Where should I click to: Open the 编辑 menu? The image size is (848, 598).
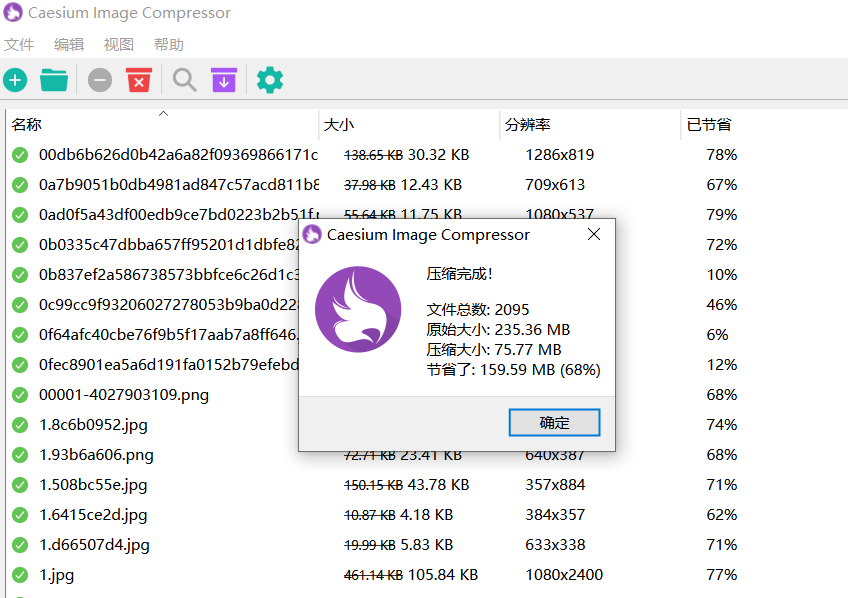69,45
